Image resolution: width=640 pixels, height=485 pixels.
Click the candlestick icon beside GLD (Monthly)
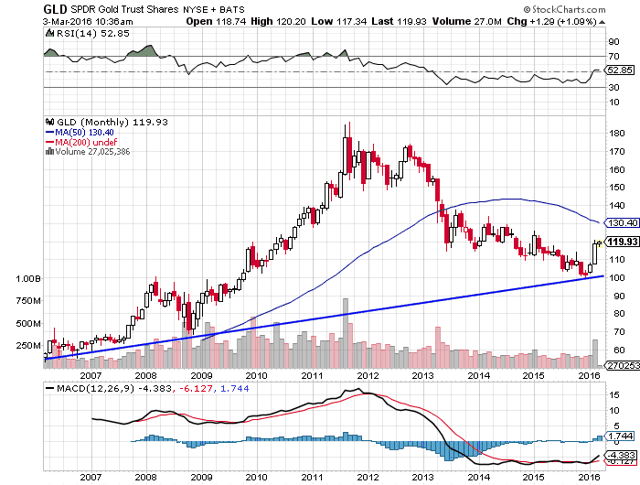[x=50, y=122]
